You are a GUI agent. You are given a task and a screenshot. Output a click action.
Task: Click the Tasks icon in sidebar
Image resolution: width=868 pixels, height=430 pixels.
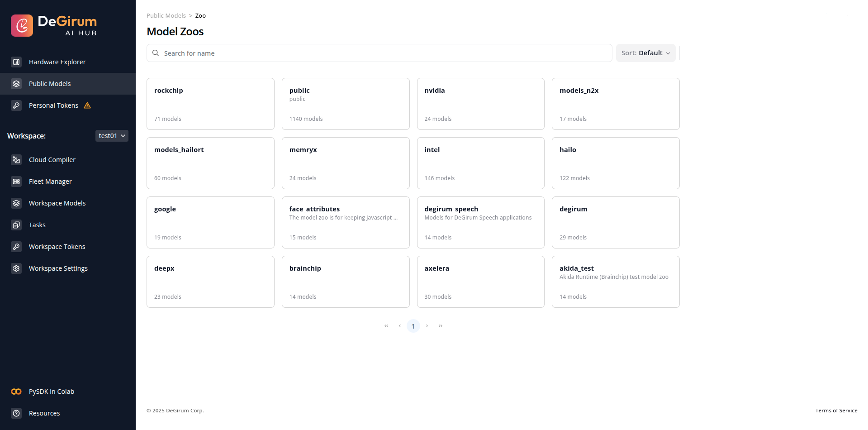(x=16, y=225)
